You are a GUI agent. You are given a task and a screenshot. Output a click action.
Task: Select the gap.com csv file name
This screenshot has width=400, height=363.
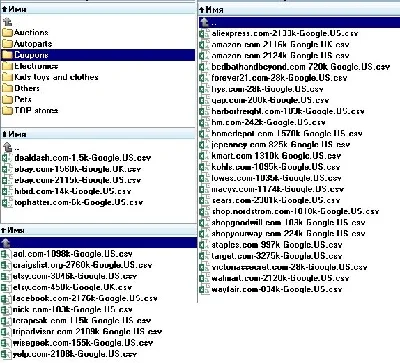click(270, 100)
